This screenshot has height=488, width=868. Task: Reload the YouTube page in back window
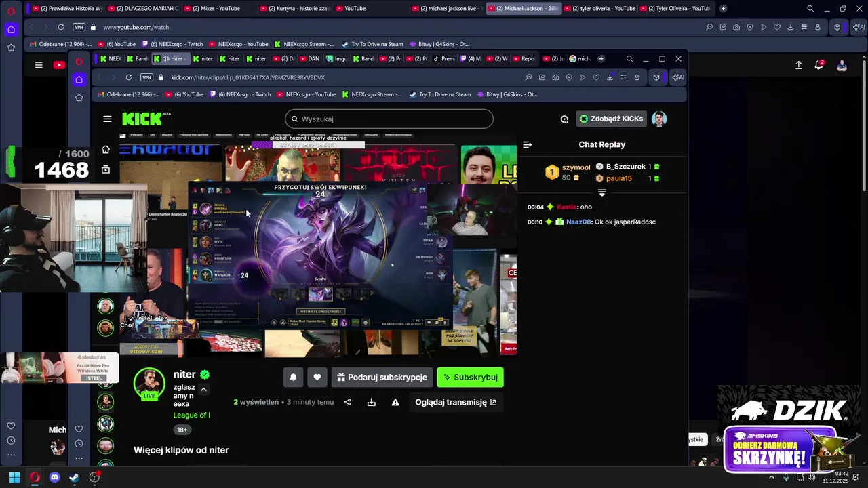coord(60,27)
